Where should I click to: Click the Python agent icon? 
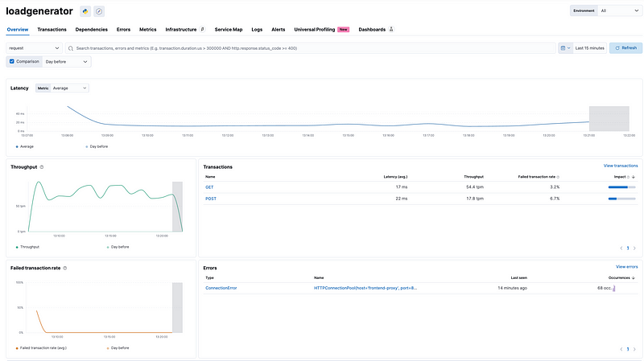pyautogui.click(x=85, y=11)
